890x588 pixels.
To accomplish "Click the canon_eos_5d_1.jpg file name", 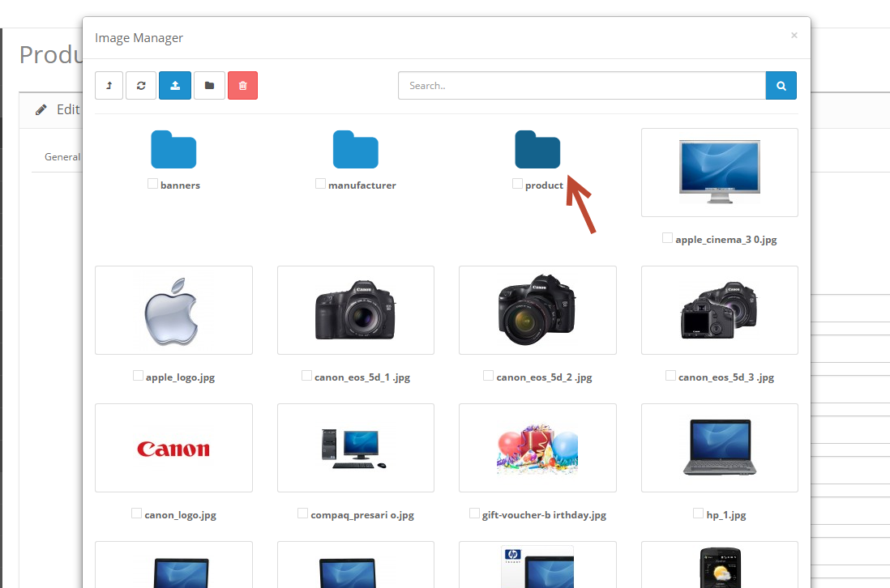I will pyautogui.click(x=362, y=377).
